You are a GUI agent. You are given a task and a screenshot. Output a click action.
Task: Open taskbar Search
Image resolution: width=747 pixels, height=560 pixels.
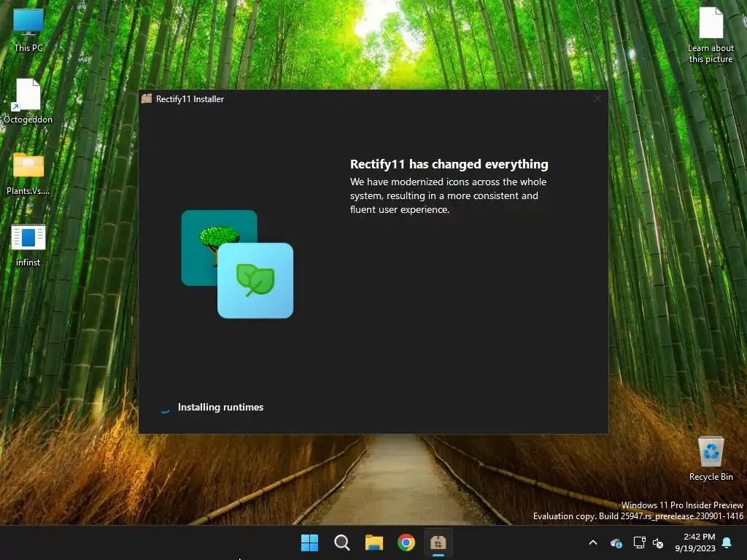click(341, 542)
